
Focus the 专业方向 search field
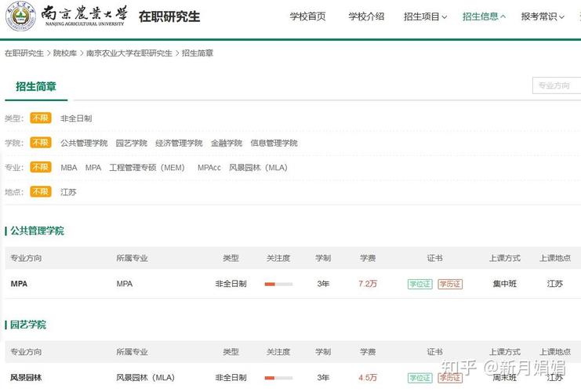point(557,85)
